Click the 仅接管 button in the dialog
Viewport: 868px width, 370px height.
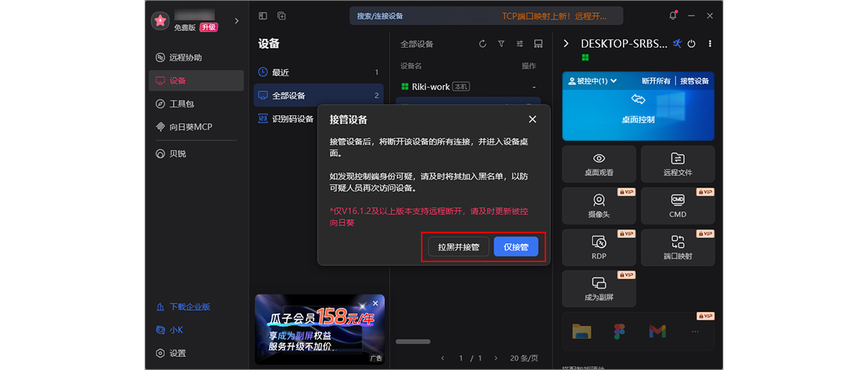tap(516, 247)
